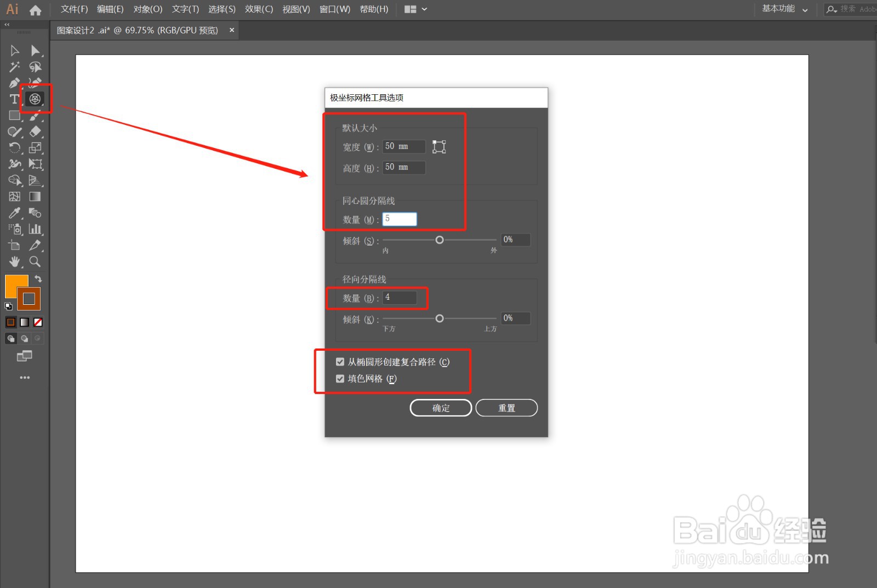The width and height of the screenshot is (877, 588).
Task: Open the 效果(C) menu
Action: click(259, 9)
